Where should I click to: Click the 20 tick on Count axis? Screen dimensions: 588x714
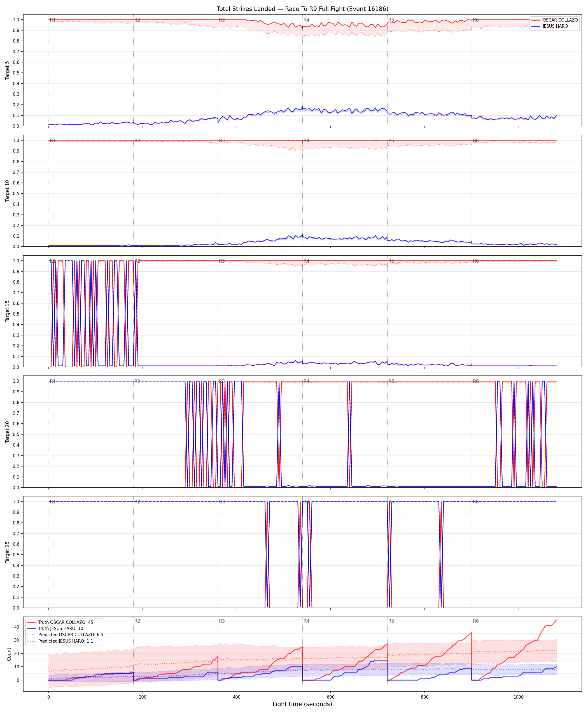17,653
